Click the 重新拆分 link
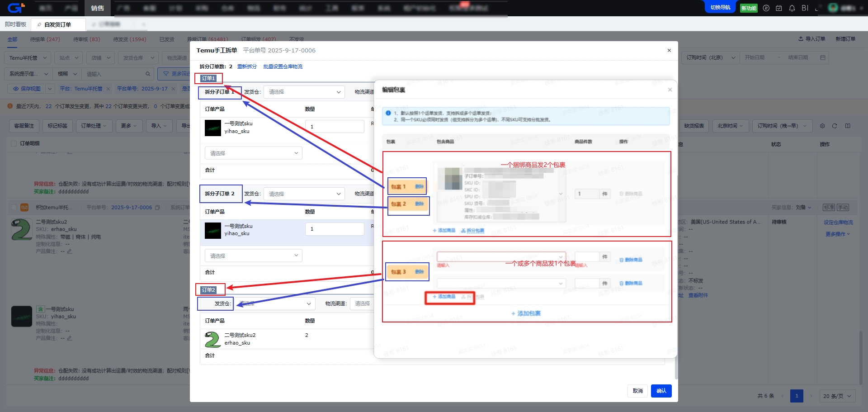Image resolution: width=868 pixels, height=412 pixels. (x=247, y=66)
